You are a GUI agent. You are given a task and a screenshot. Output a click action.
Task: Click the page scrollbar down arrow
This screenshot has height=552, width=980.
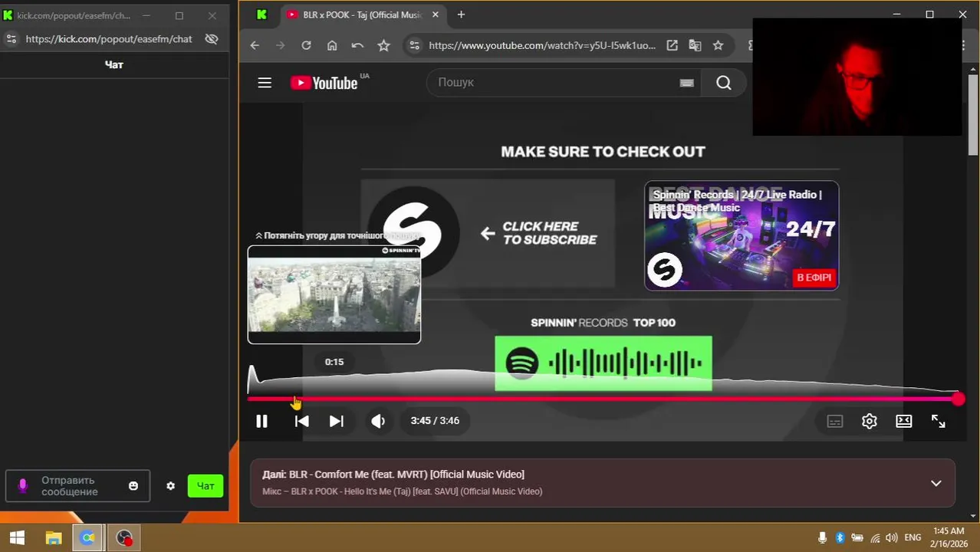[x=973, y=517]
